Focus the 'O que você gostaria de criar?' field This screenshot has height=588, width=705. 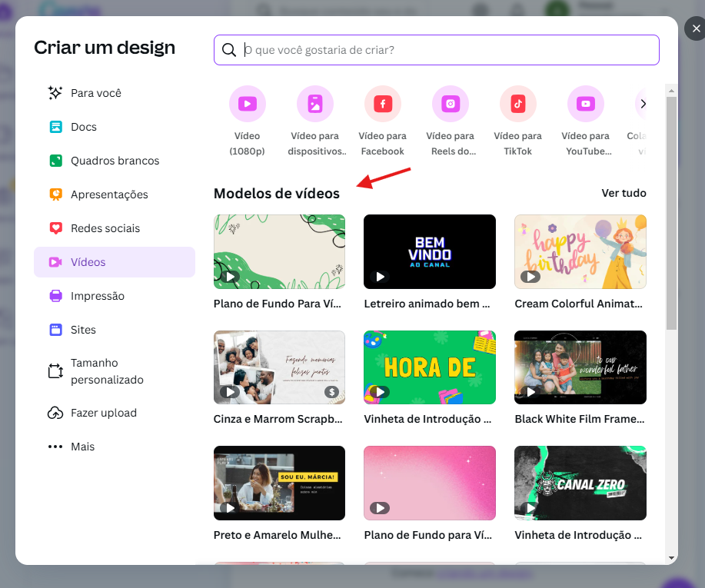[x=436, y=50]
